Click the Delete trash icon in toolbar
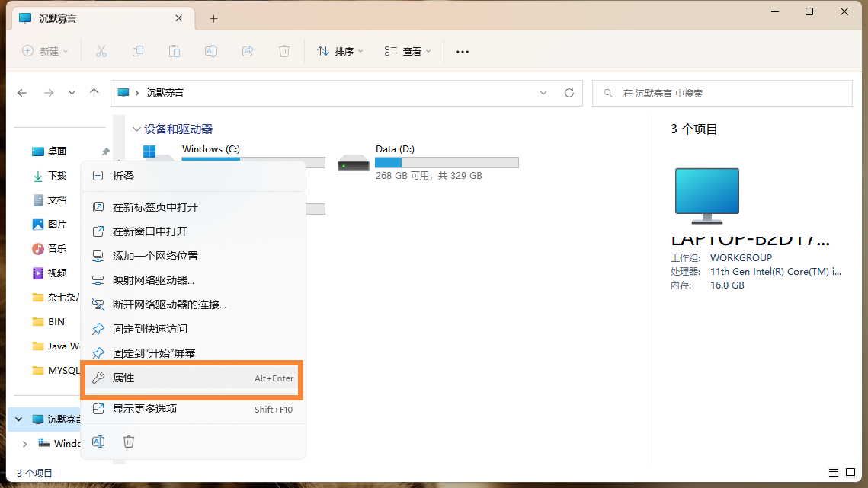868x488 pixels. pos(284,52)
